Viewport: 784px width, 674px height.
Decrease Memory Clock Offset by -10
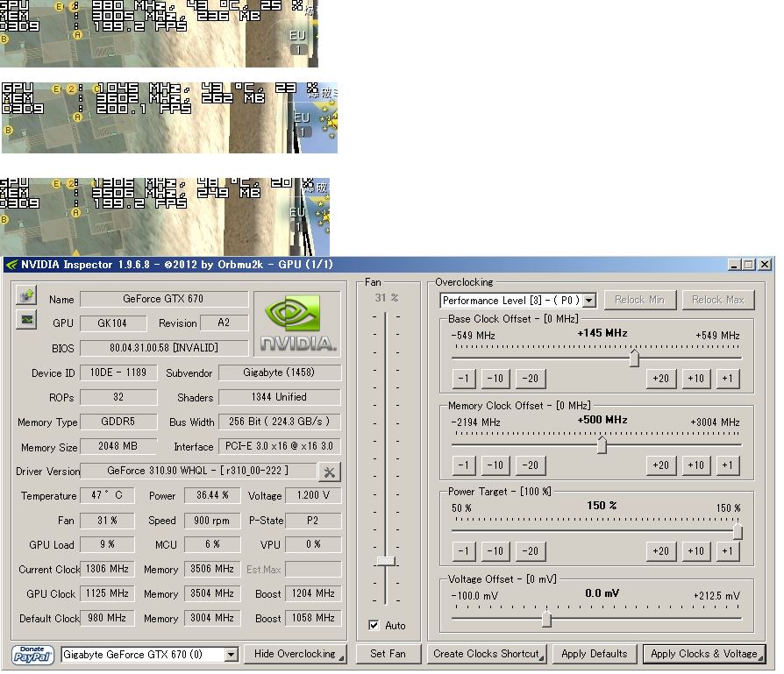(495, 465)
